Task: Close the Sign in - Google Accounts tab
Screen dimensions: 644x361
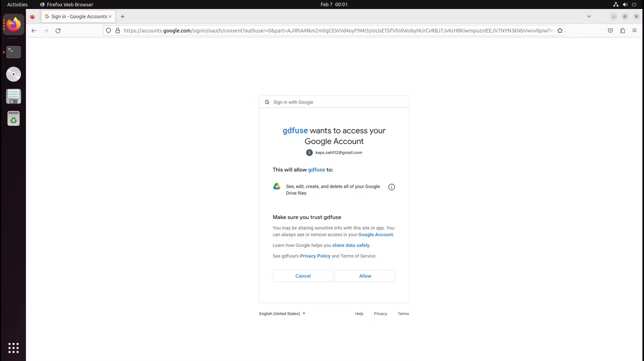Action: [x=110, y=16]
